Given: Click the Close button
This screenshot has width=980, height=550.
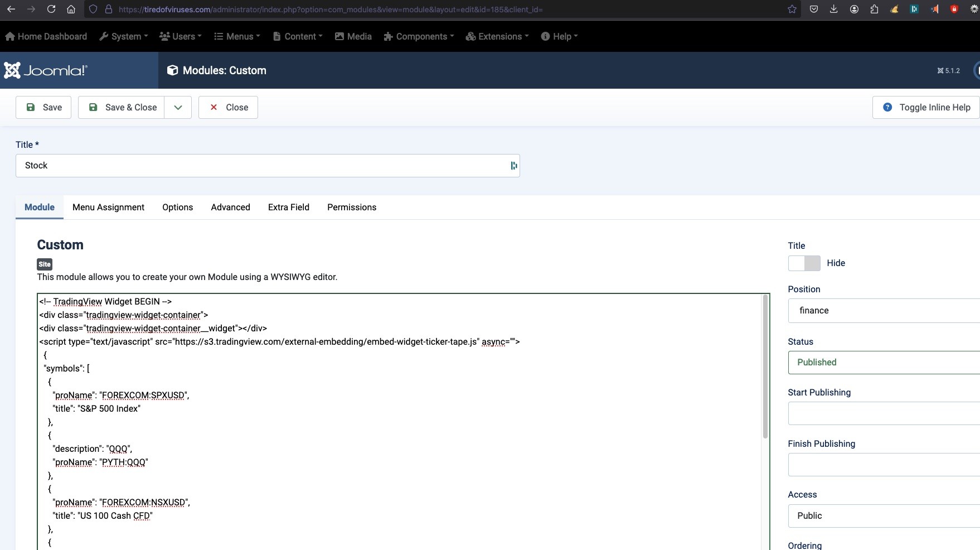Looking at the screenshot, I should (228, 108).
